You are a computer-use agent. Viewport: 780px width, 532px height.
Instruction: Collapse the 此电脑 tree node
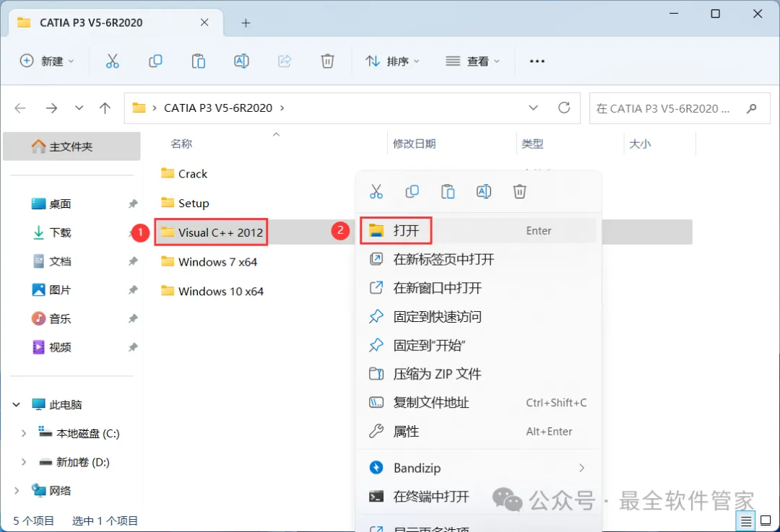coord(17,405)
